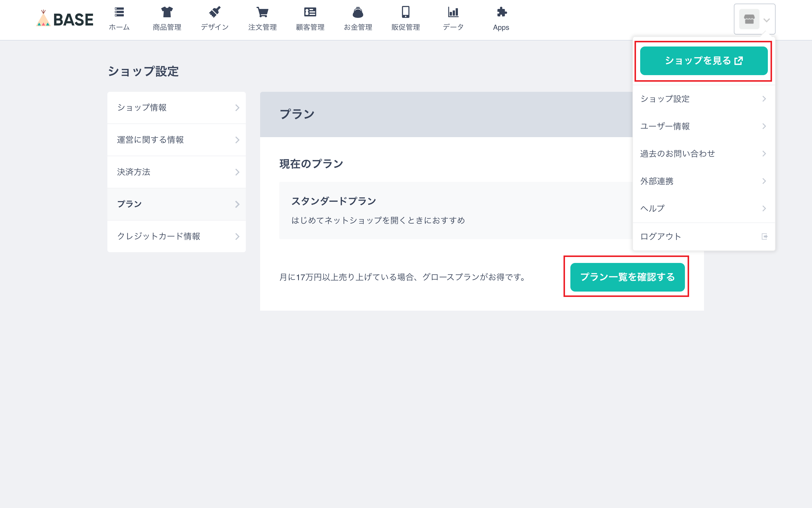Click the logout arrow icon beside ログアウト

[x=764, y=236]
